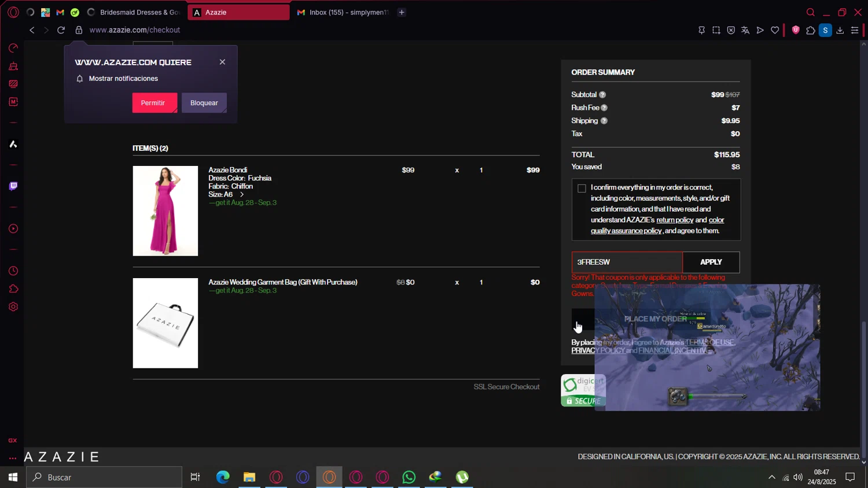This screenshot has height=488, width=868.
Task: Click the Azazie Bondi product name
Action: click(227, 170)
